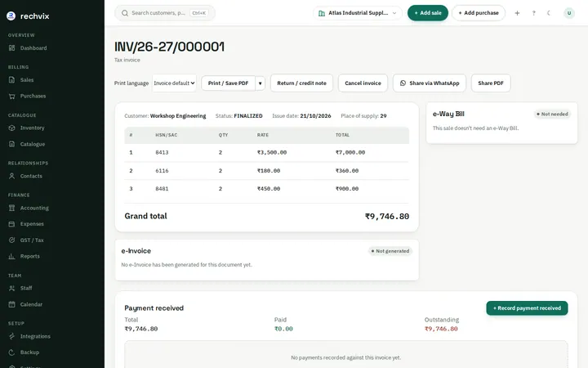Click the Backup icon in the sidebar
588x368 pixels.
(x=12, y=352)
